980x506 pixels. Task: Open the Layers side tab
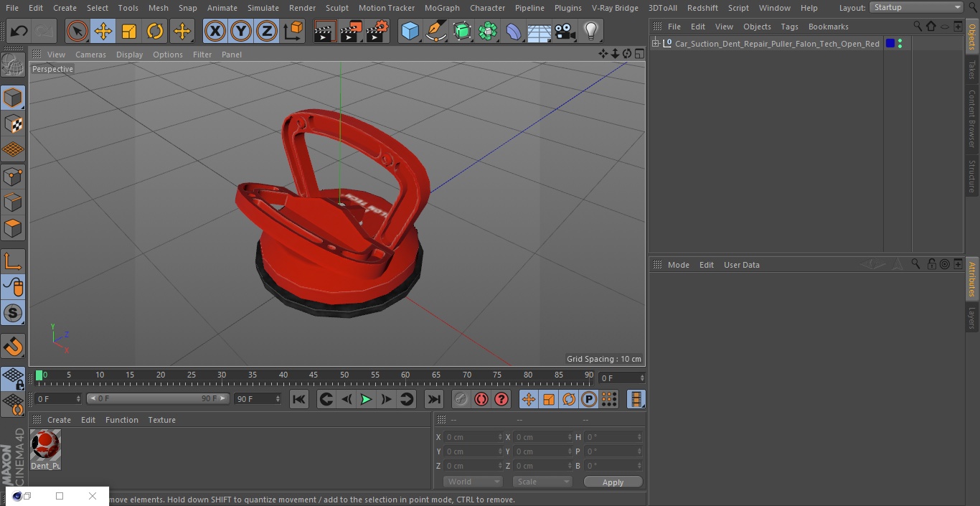click(972, 318)
